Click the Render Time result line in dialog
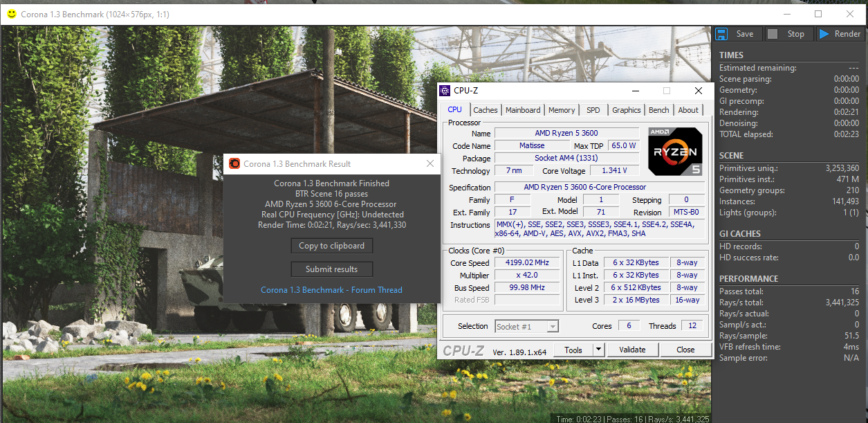Viewport: 868px width, 423px height. click(x=332, y=225)
